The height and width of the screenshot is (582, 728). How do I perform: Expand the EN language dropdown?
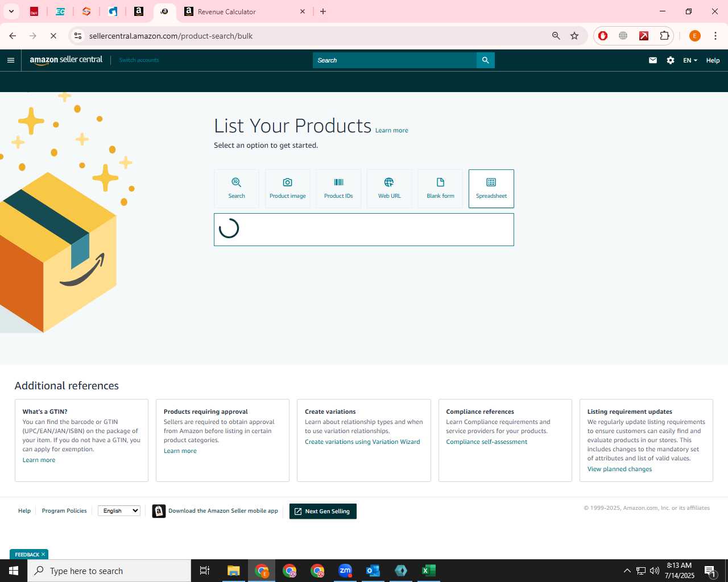coord(690,60)
